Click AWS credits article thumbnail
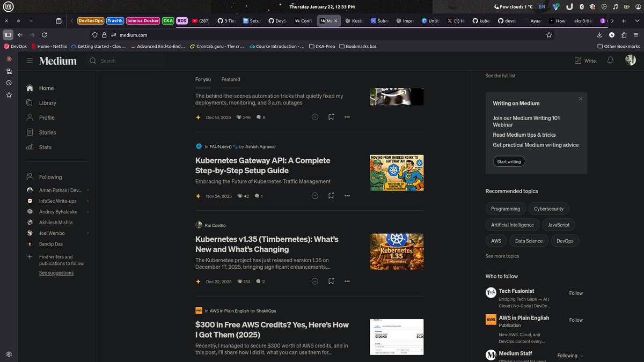644x362 pixels. point(397,337)
